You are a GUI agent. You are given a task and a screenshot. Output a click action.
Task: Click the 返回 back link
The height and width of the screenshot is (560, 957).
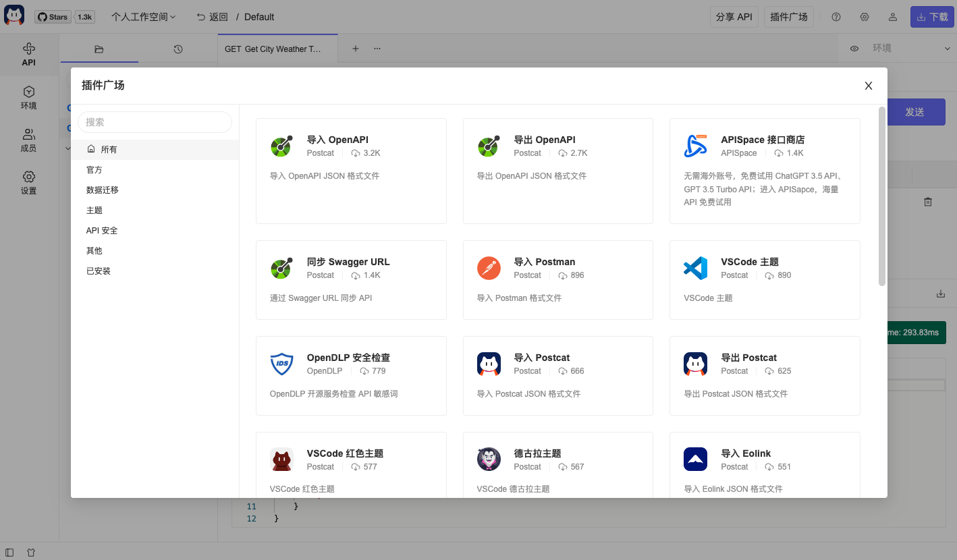[x=212, y=17]
